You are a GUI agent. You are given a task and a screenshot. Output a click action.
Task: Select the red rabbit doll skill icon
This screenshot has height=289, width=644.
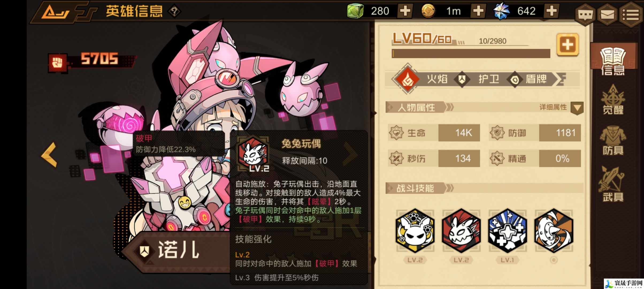coord(461,231)
